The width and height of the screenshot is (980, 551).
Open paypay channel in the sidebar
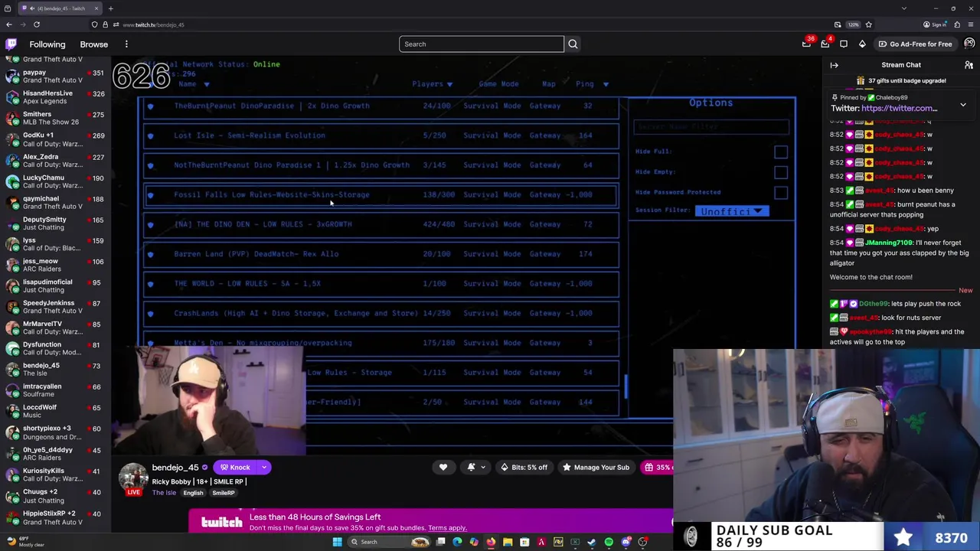tap(55, 76)
